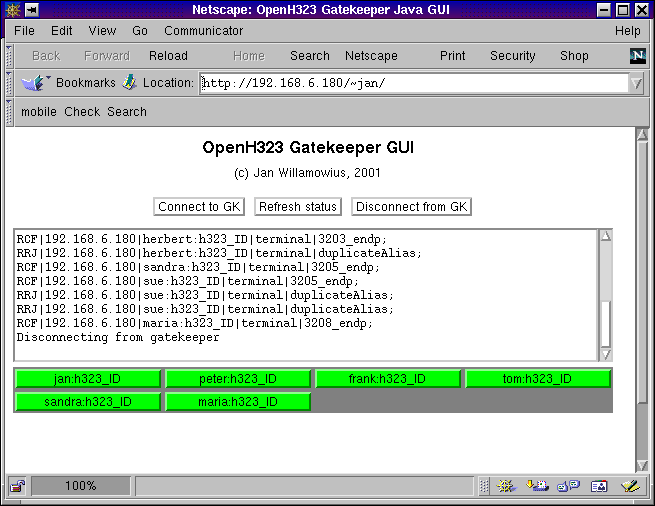
Task: Open Newsgroups from the component bar
Action: (x=569, y=486)
